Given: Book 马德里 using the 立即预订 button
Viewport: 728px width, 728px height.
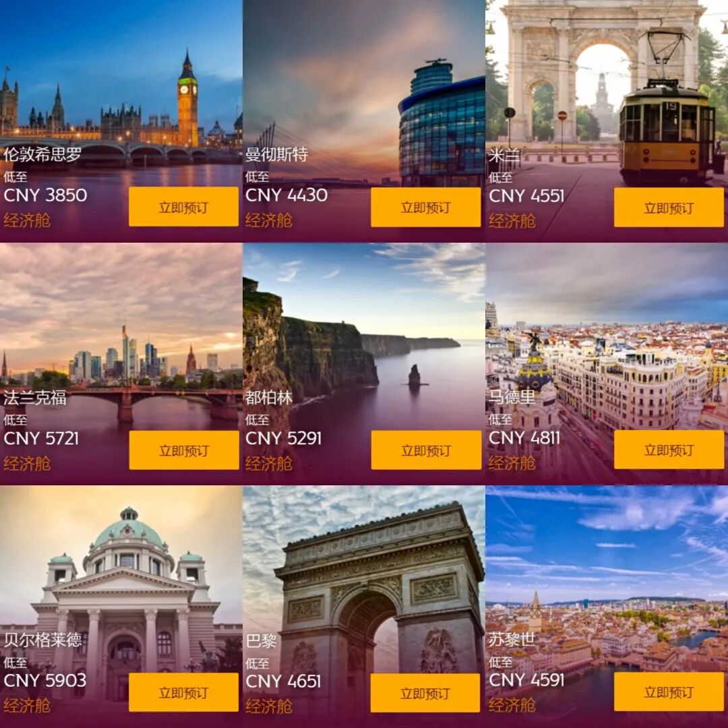Looking at the screenshot, I should click(669, 450).
